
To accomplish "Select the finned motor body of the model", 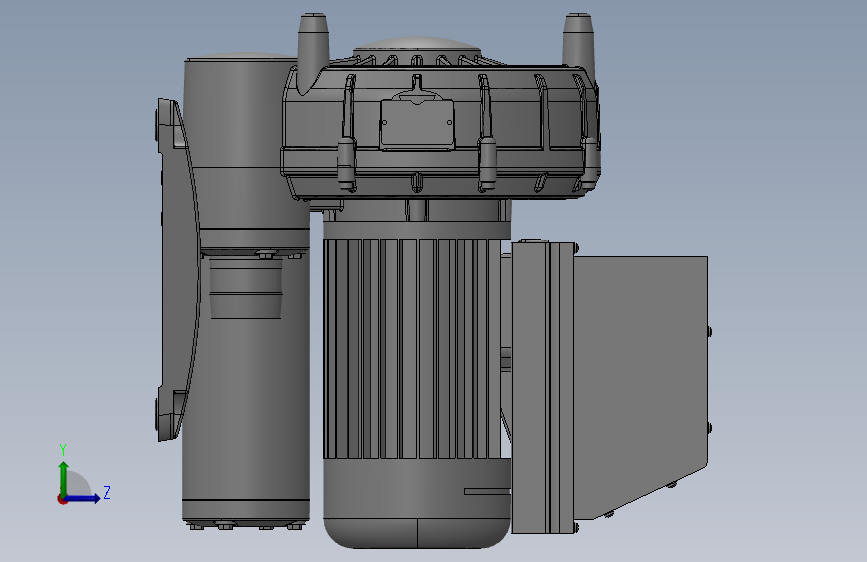I will (x=416, y=350).
